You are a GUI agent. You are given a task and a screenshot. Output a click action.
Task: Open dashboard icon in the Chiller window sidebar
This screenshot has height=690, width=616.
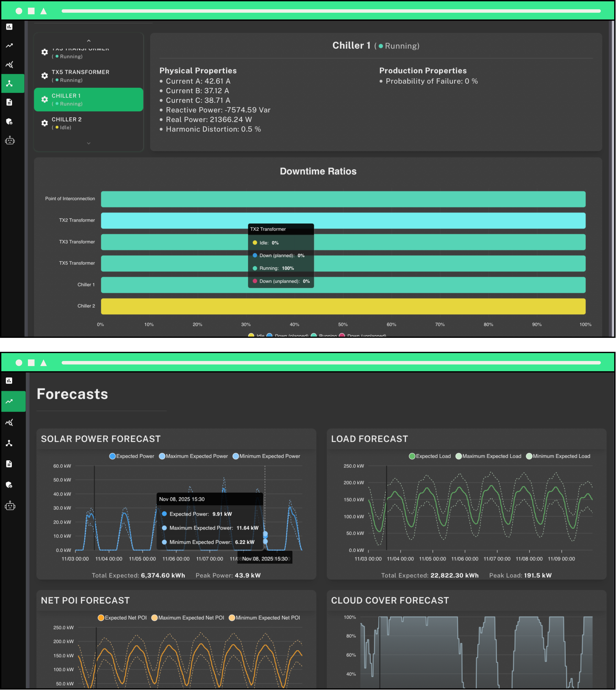tap(10, 26)
